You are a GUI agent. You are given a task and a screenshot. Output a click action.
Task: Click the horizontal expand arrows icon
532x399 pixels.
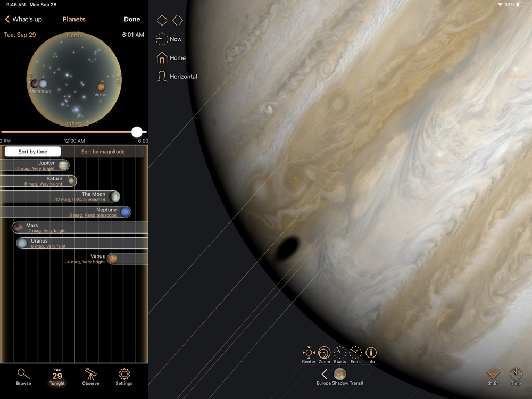pos(178,20)
